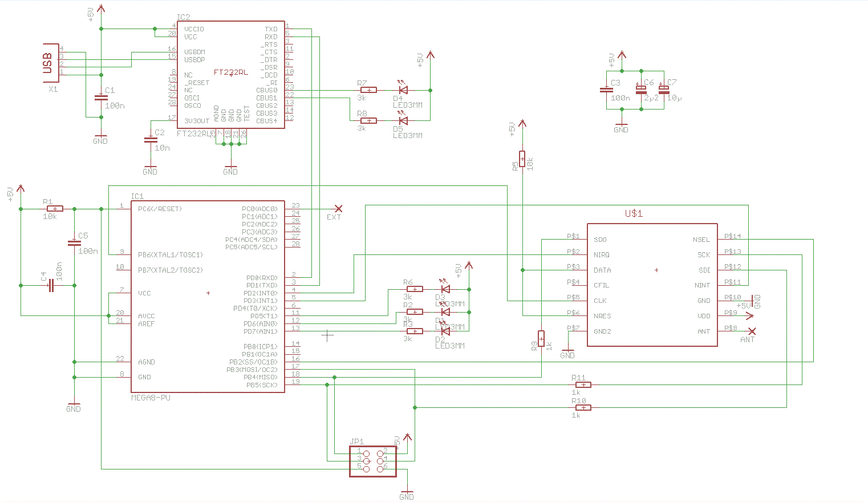Click the red FT232RL text inside chip
This screenshot has height=502, width=868.
coord(231,72)
